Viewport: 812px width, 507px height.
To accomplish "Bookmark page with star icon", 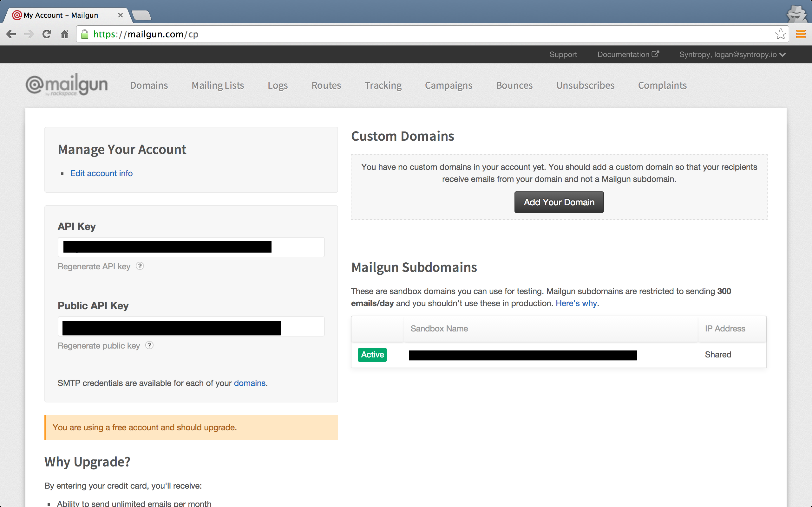I will point(781,34).
